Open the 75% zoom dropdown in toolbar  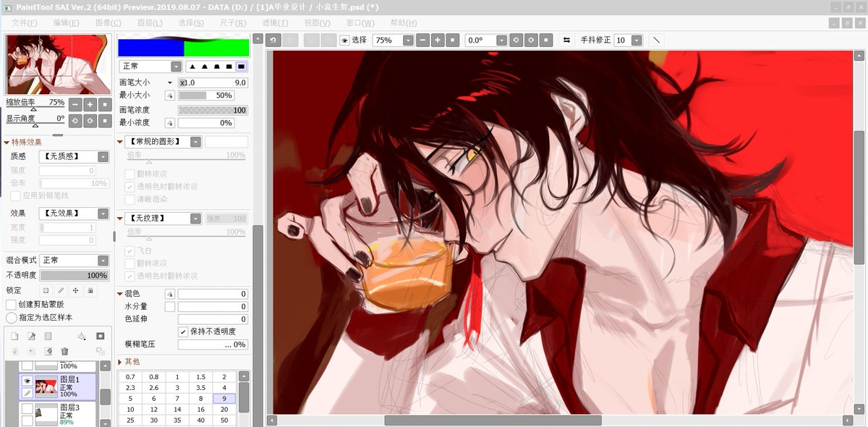[x=408, y=41]
